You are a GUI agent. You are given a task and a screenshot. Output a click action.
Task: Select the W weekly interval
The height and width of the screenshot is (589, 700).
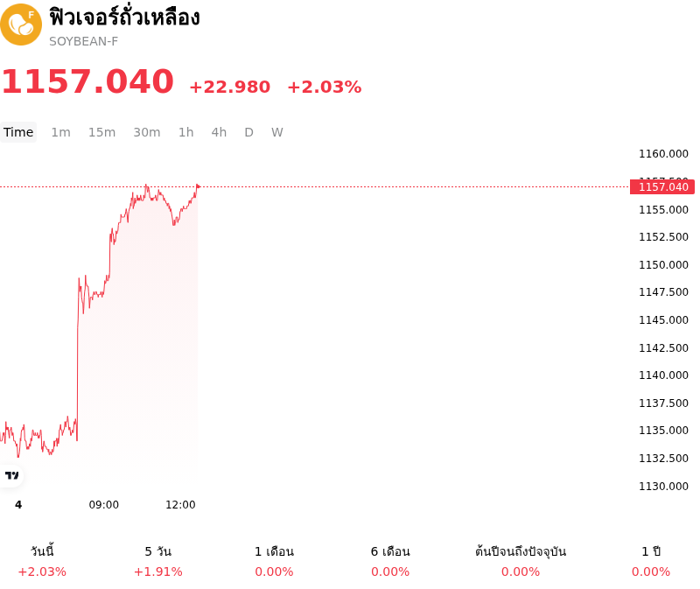click(x=277, y=132)
